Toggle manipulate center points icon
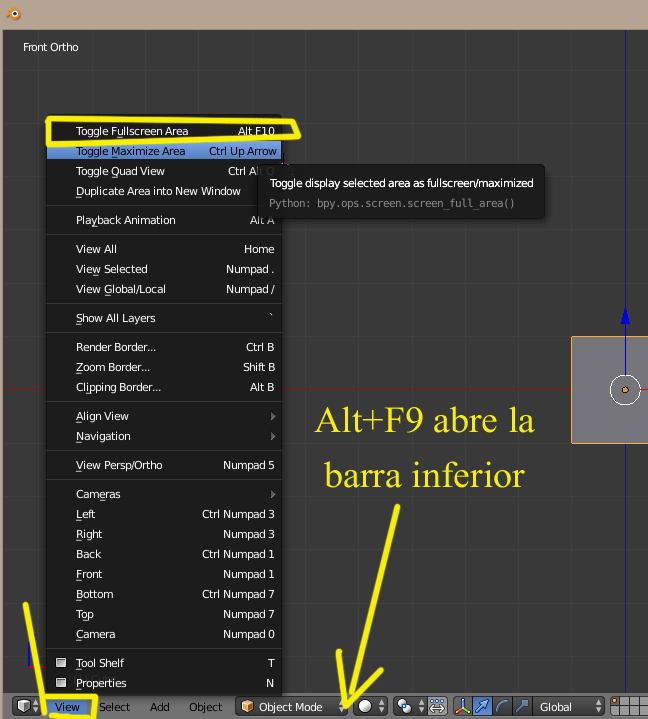The height and width of the screenshot is (719, 648). click(437, 706)
